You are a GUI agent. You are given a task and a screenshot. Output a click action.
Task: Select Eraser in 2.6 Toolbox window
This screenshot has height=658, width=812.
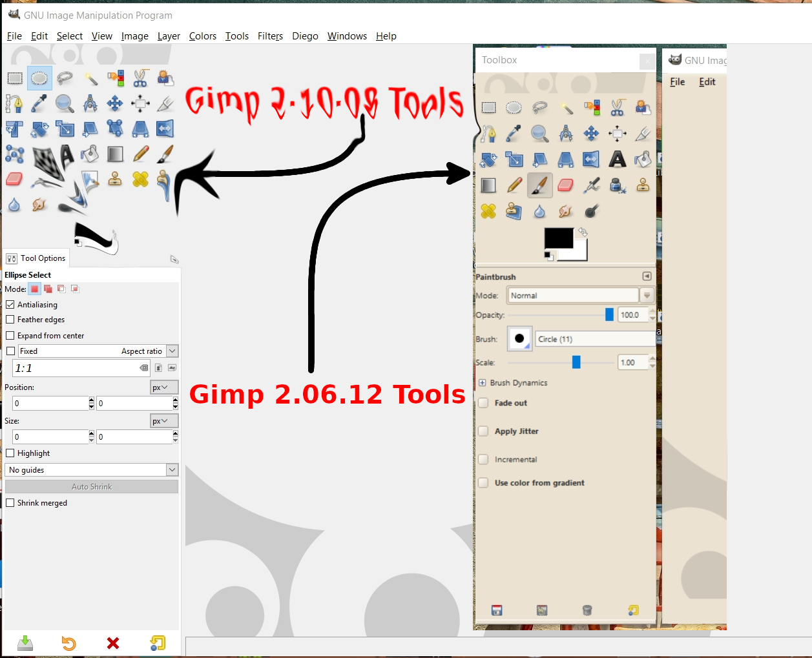pyautogui.click(x=565, y=185)
